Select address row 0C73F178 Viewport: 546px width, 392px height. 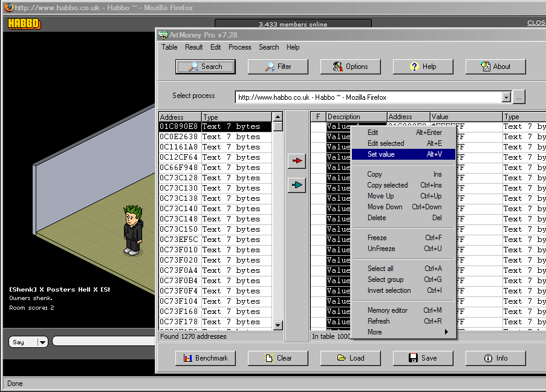coord(215,322)
